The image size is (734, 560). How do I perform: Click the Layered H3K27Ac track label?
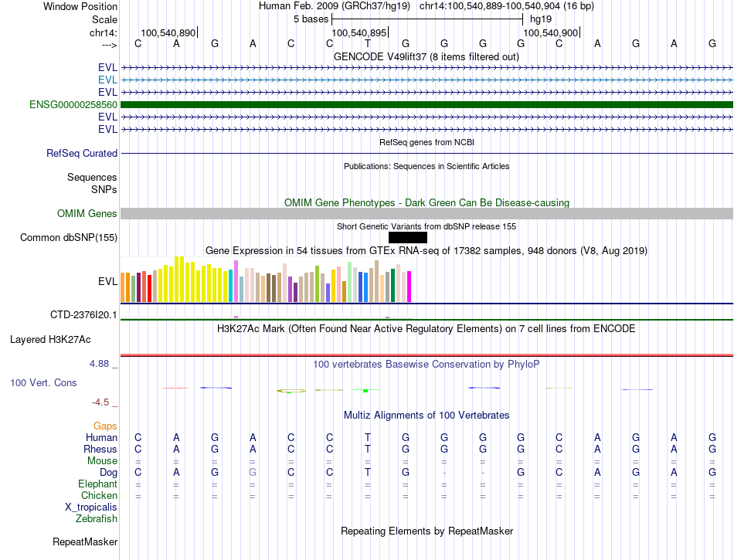[x=50, y=340]
